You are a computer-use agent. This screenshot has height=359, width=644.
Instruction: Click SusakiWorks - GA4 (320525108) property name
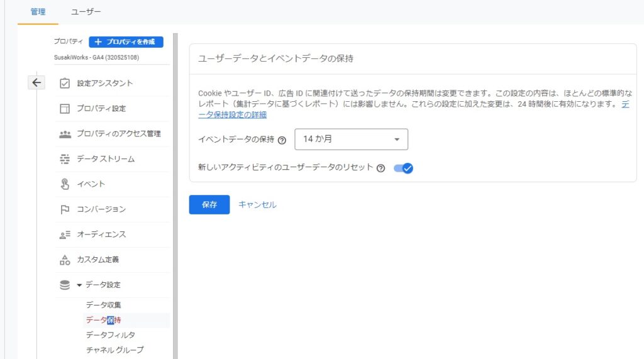(x=96, y=57)
